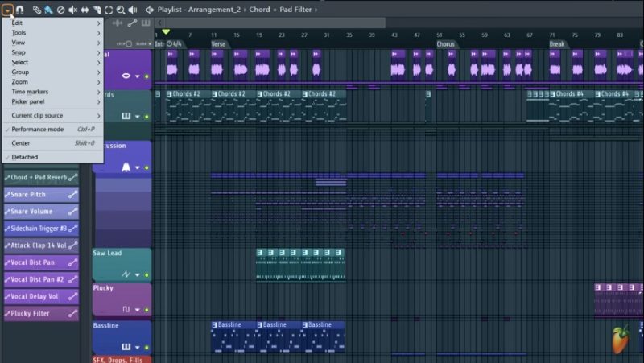The image size is (644, 363).
Task: Click the Snare Pitch automation icon
Action: coord(72,195)
